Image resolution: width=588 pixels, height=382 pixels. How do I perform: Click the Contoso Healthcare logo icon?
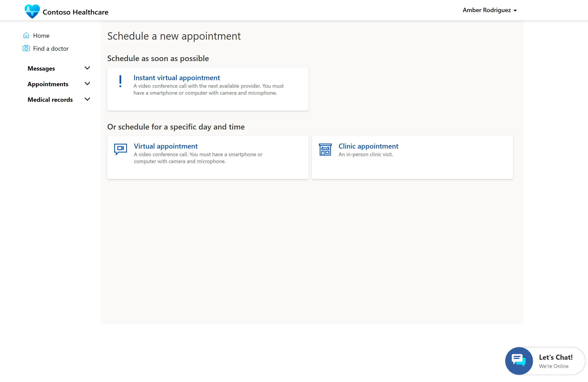(x=32, y=12)
